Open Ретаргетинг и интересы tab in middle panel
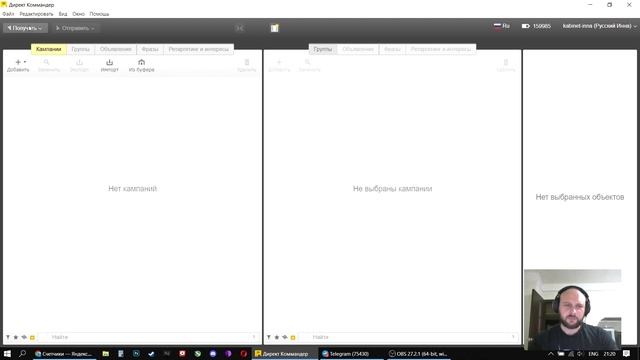The width and height of the screenshot is (640, 360). pyautogui.click(x=441, y=49)
